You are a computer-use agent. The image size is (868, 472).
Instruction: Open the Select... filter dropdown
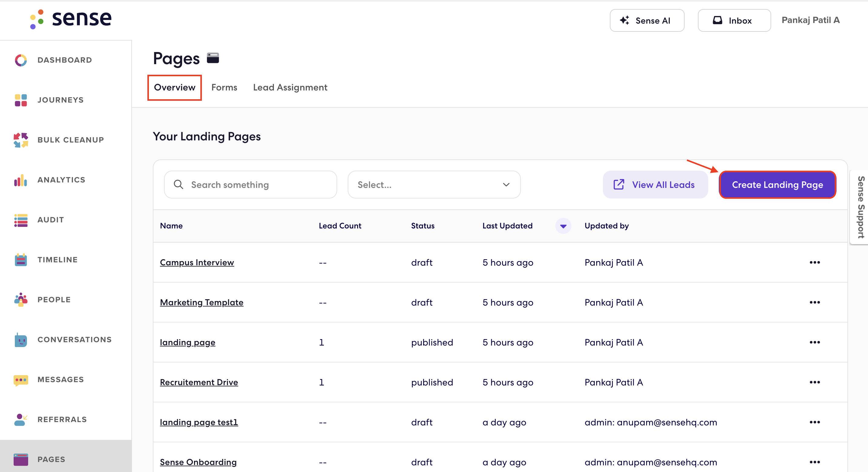[x=434, y=185]
